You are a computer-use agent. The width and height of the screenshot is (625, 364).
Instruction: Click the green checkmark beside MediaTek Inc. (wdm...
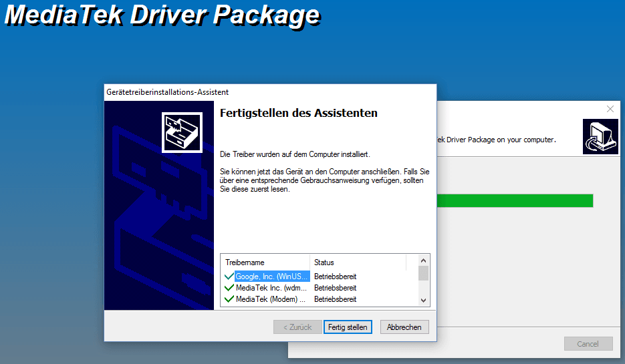tap(229, 288)
